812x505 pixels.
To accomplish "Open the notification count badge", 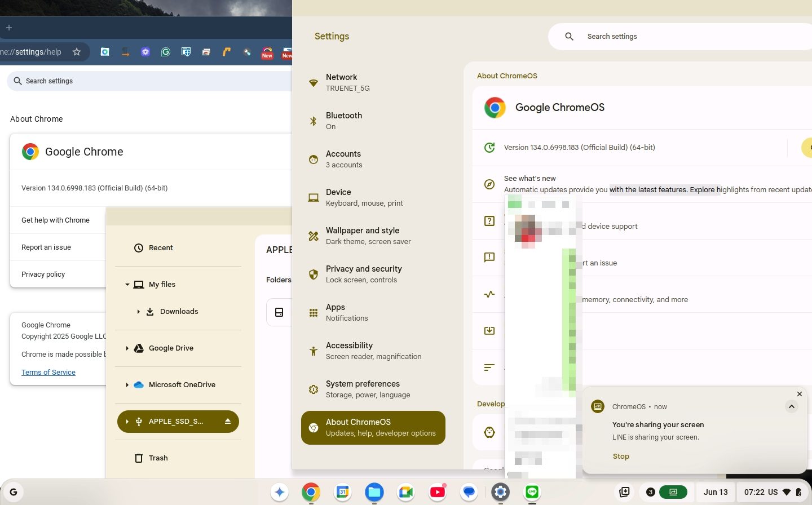I will tap(650, 492).
